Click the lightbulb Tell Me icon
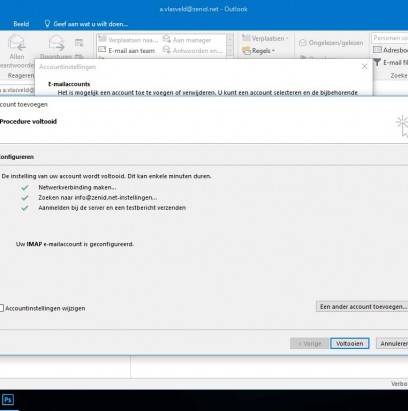Image resolution: width=408 pixels, height=411 pixels. (x=47, y=24)
